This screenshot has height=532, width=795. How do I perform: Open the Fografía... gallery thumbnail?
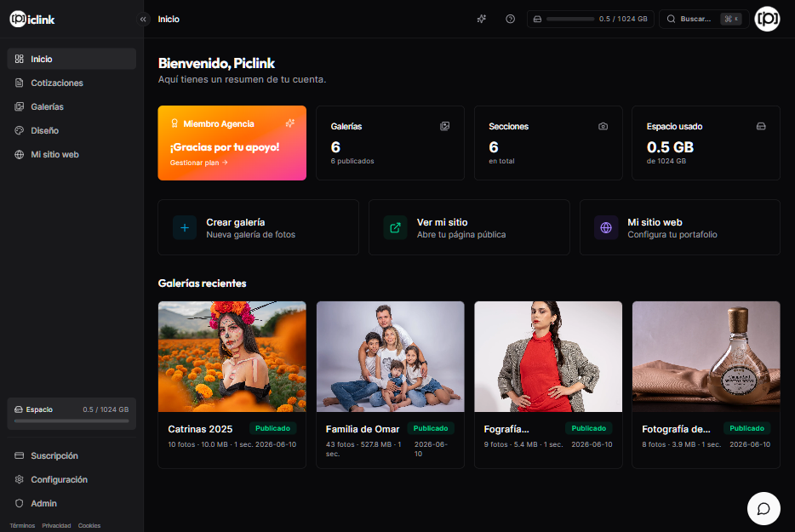pyautogui.click(x=548, y=357)
